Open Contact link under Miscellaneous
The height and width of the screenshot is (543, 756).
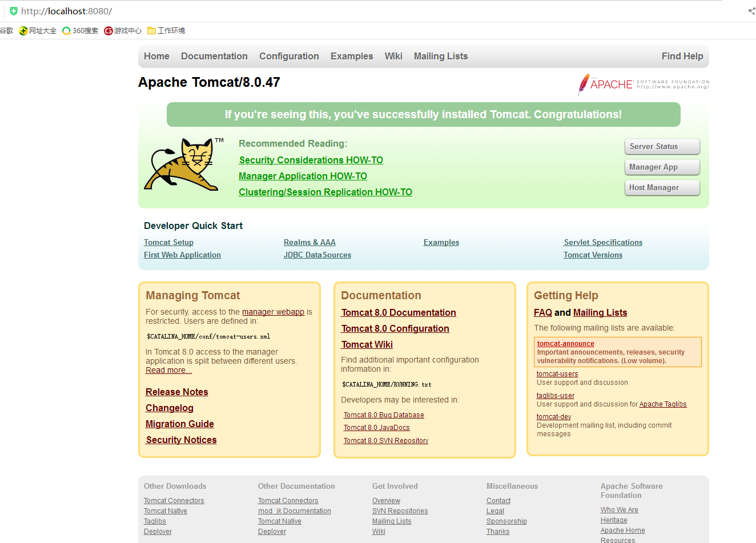[498, 501]
